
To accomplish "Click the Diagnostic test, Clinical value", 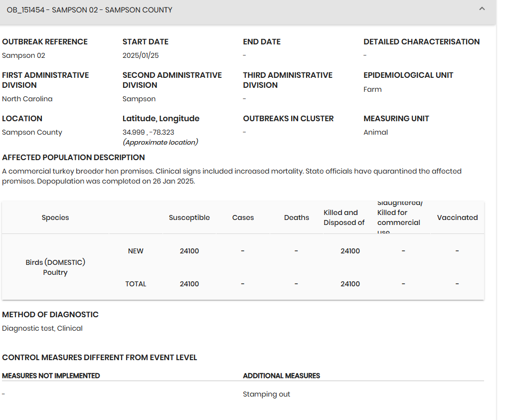I will [42, 328].
